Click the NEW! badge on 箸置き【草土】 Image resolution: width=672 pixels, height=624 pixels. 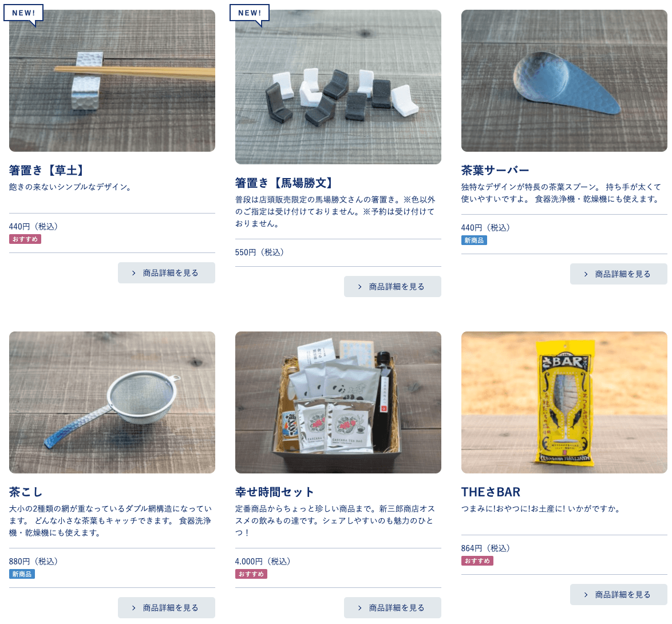coord(23,13)
